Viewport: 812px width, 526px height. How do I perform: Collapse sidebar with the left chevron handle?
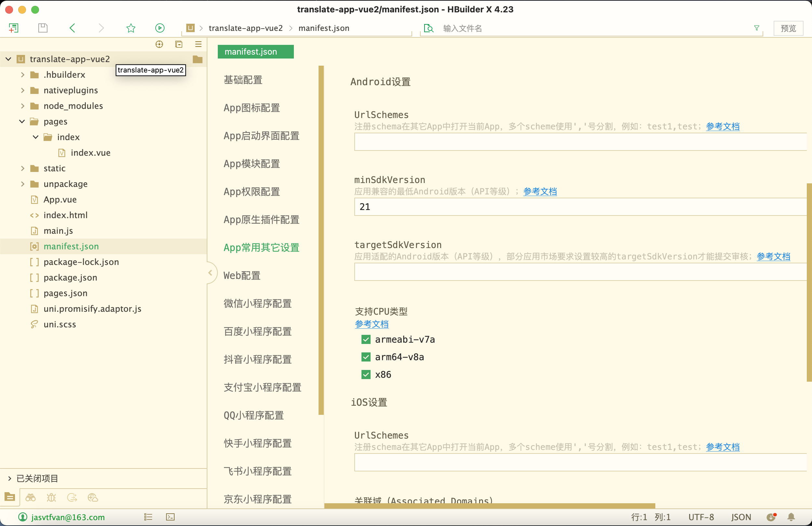[x=210, y=272]
